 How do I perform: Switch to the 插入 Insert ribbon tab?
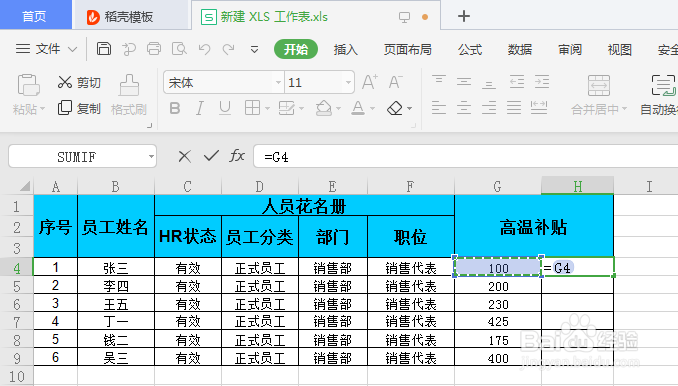click(x=345, y=50)
